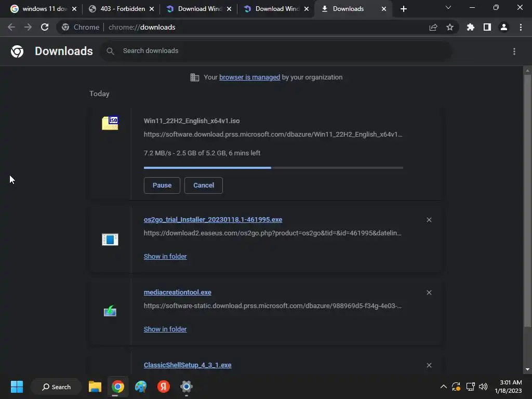Open the Extensions puzzle icon
The height and width of the screenshot is (399, 532).
pyautogui.click(x=471, y=27)
